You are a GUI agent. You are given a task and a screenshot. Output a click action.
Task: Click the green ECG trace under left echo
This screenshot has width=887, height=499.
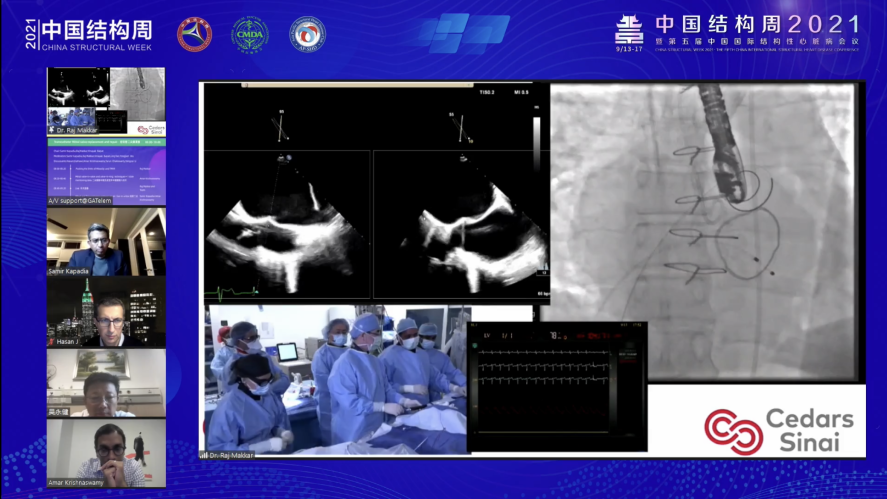tap(232, 292)
